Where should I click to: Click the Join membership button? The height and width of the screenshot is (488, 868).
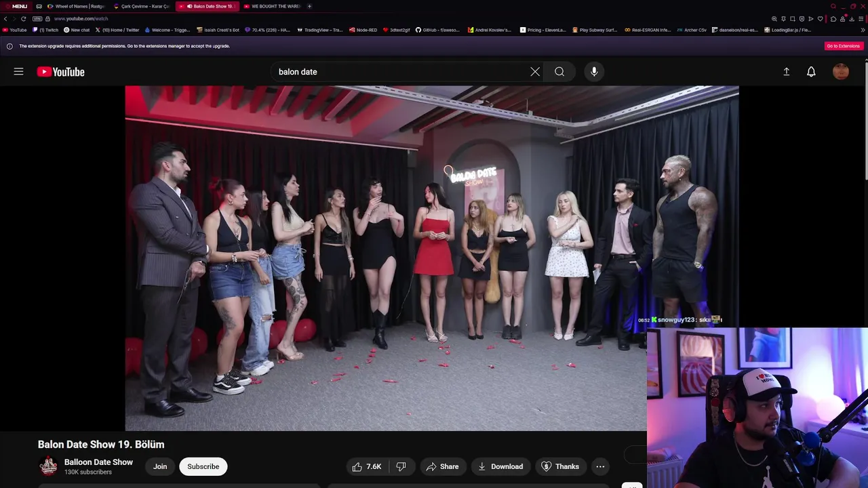(160, 466)
